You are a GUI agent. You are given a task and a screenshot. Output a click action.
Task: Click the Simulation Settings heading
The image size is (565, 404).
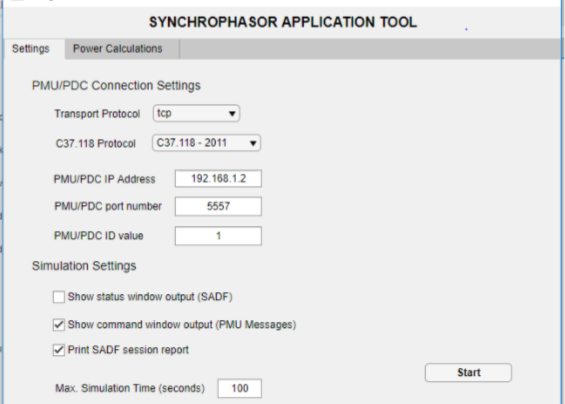tap(84, 266)
